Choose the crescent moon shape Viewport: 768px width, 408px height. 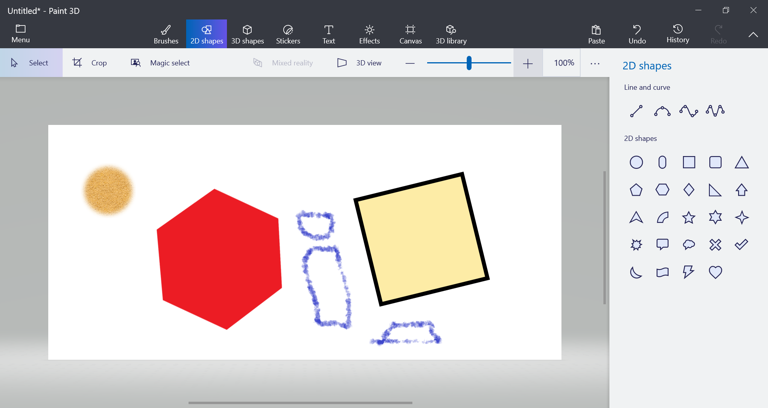(x=636, y=272)
